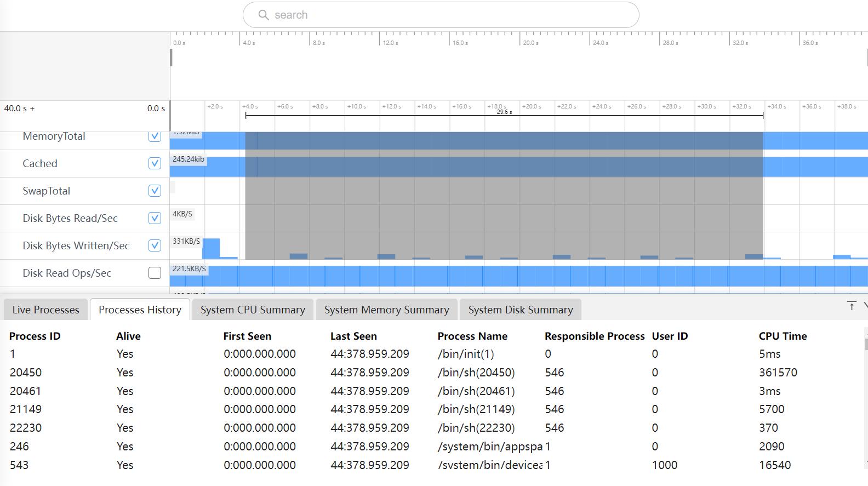This screenshot has width=868, height=486.
Task: Type-focus the search input field
Action: [449, 15]
